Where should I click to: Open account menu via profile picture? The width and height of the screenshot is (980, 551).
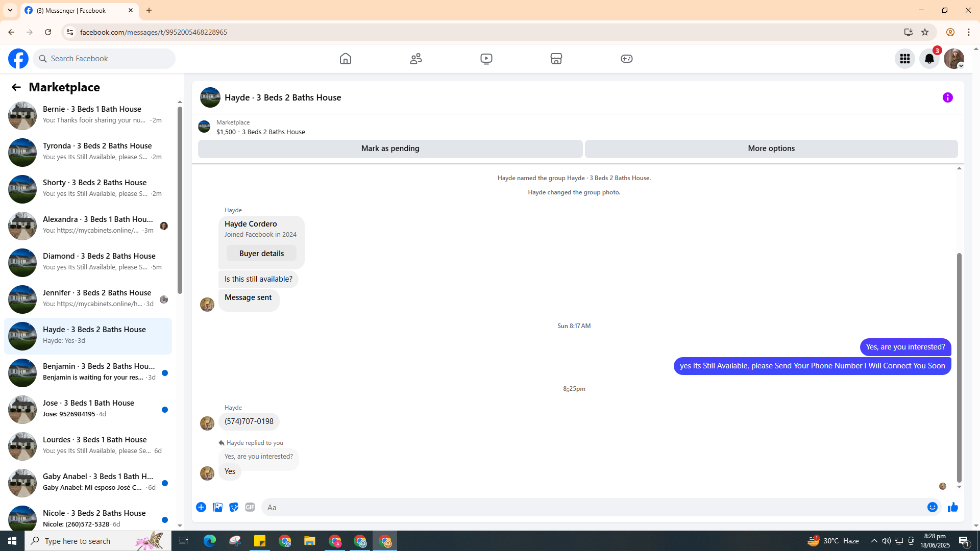[x=954, y=59]
